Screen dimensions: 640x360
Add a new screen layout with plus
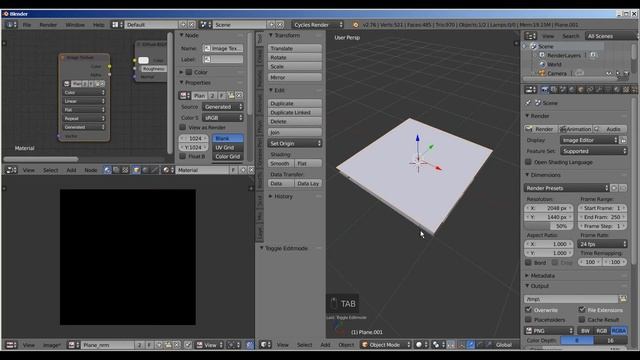point(183,24)
